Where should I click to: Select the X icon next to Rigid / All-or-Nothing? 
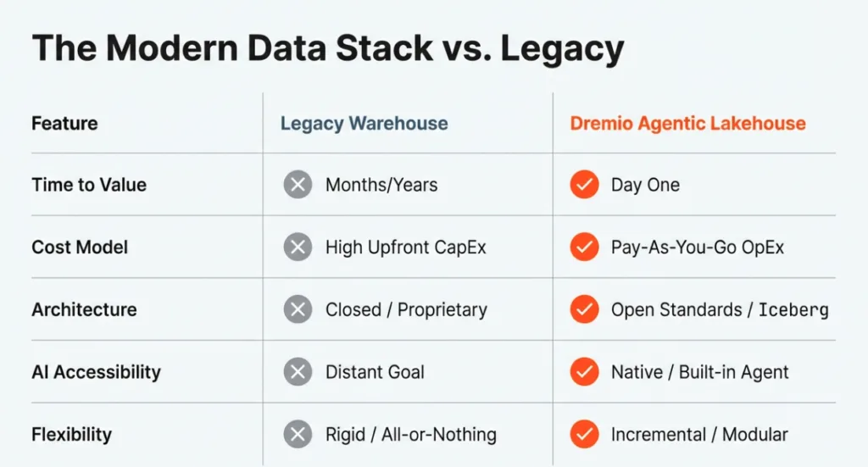pyautogui.click(x=298, y=435)
